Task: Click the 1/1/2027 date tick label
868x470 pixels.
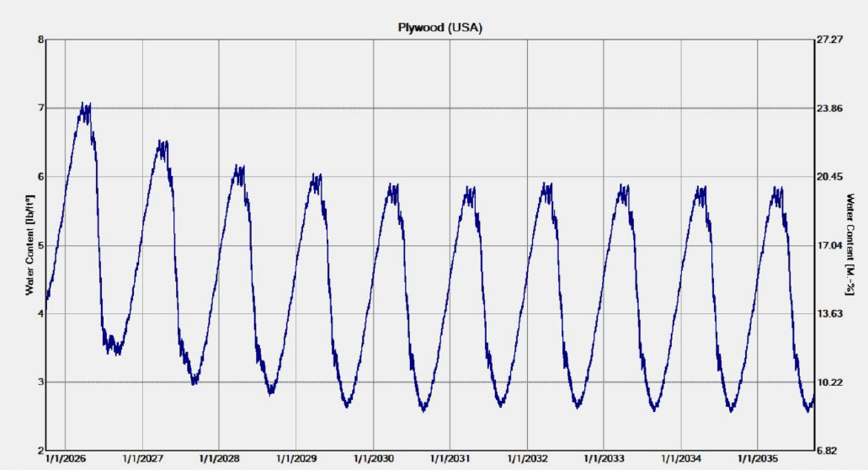Action: [x=142, y=459]
